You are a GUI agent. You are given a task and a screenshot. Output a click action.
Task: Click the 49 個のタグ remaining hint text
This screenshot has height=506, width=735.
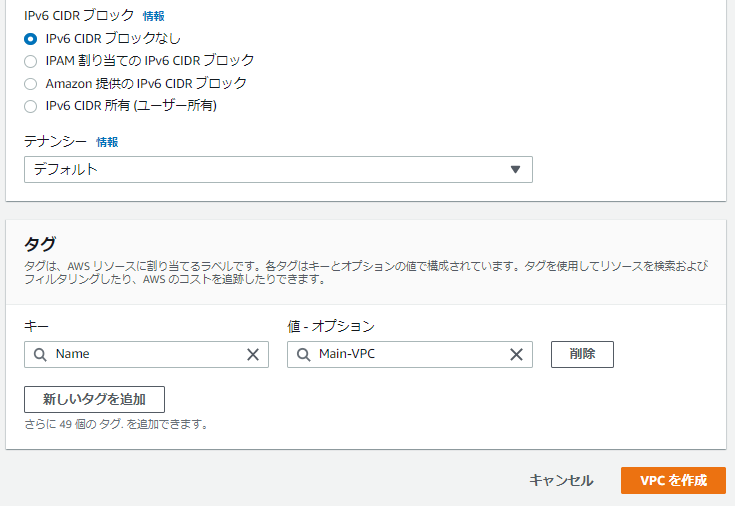tap(116, 424)
